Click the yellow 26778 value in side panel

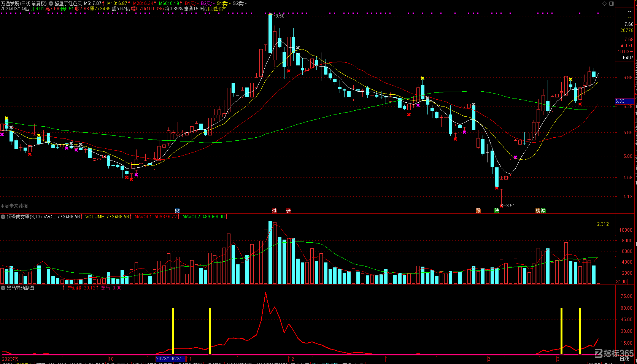627,30
